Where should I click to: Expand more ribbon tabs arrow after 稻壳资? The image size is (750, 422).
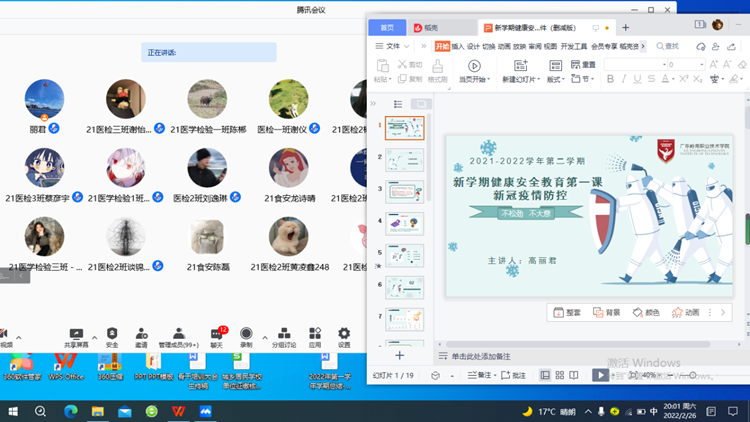643,46
